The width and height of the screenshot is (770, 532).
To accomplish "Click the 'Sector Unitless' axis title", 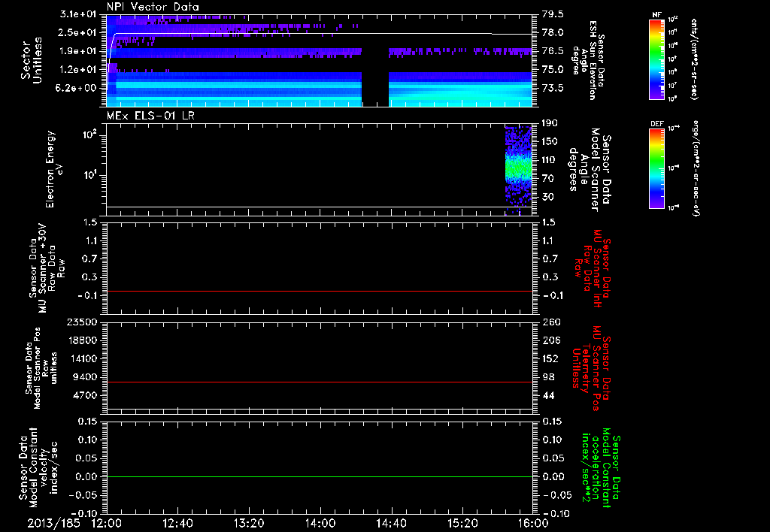I will [x=32, y=60].
